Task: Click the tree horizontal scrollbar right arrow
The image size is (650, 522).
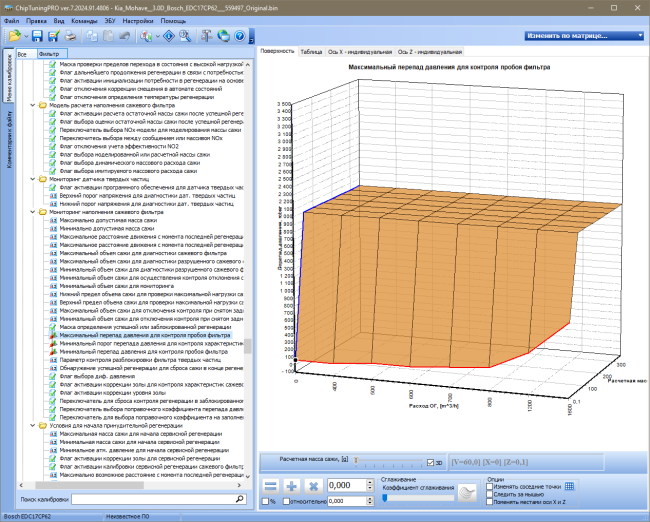Action: (239, 485)
